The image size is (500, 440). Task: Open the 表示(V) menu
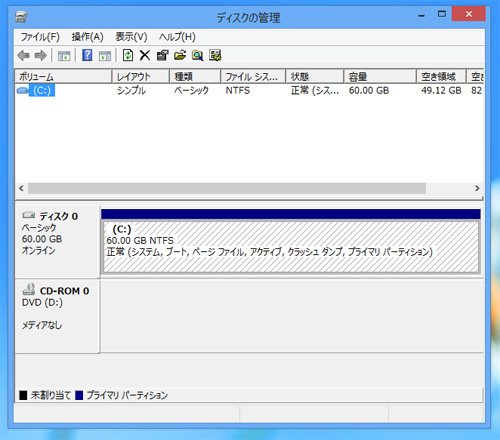click(131, 37)
